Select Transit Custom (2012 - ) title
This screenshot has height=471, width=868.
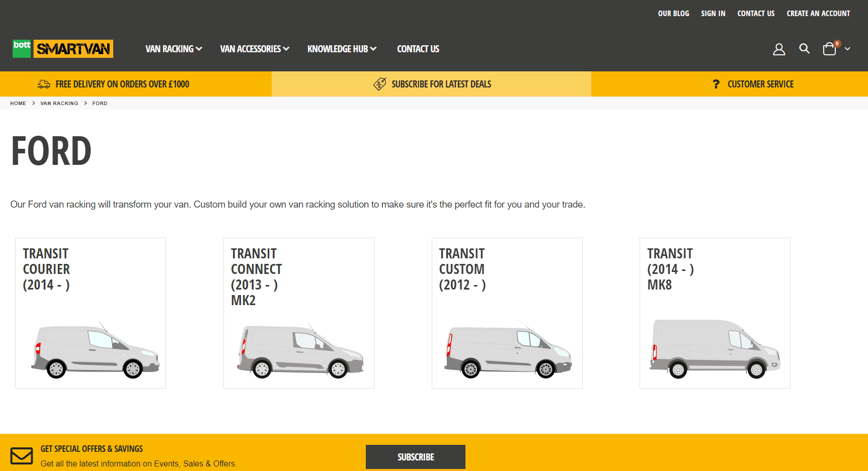coord(462,269)
